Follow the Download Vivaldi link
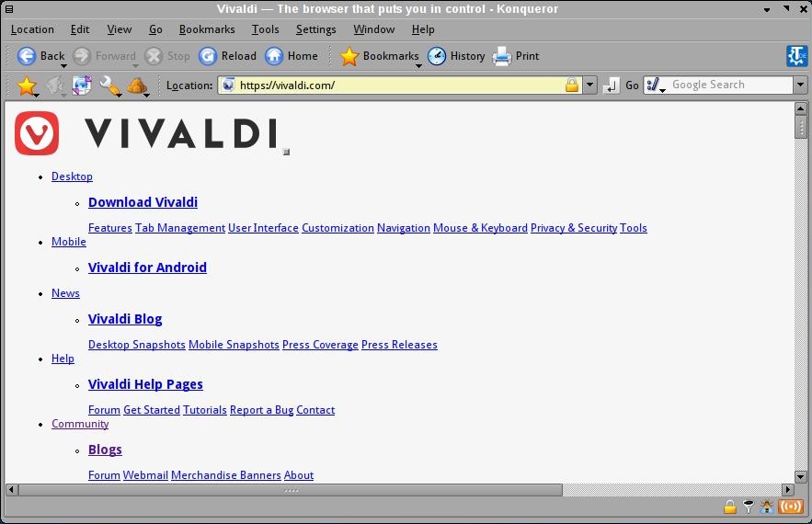The width and height of the screenshot is (812, 524). point(143,202)
